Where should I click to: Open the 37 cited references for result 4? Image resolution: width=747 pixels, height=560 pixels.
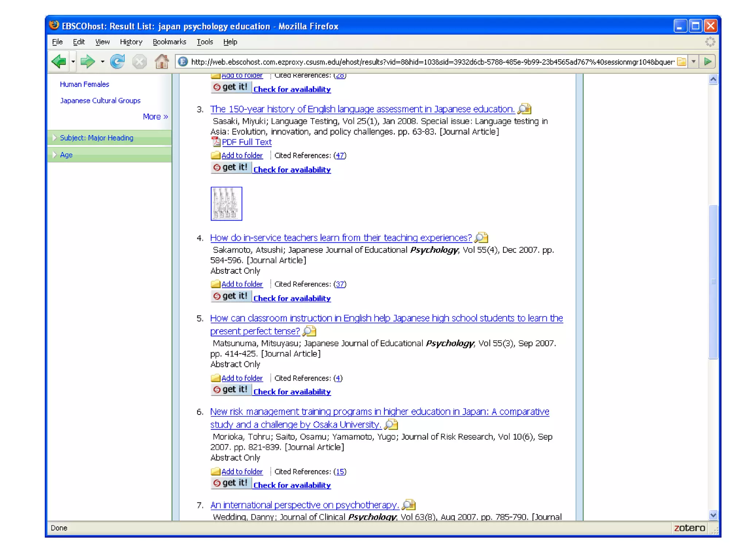(x=340, y=284)
